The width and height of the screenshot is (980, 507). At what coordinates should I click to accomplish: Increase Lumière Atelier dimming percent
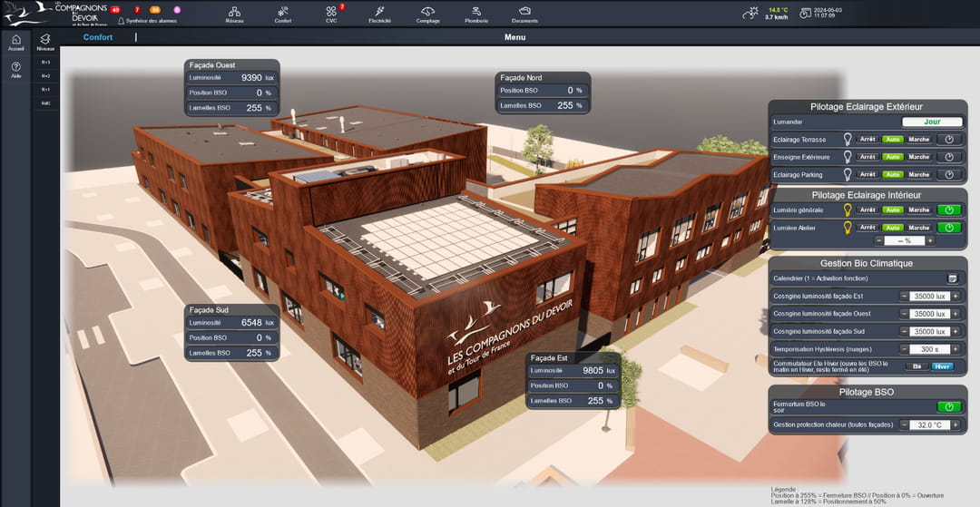[930, 240]
